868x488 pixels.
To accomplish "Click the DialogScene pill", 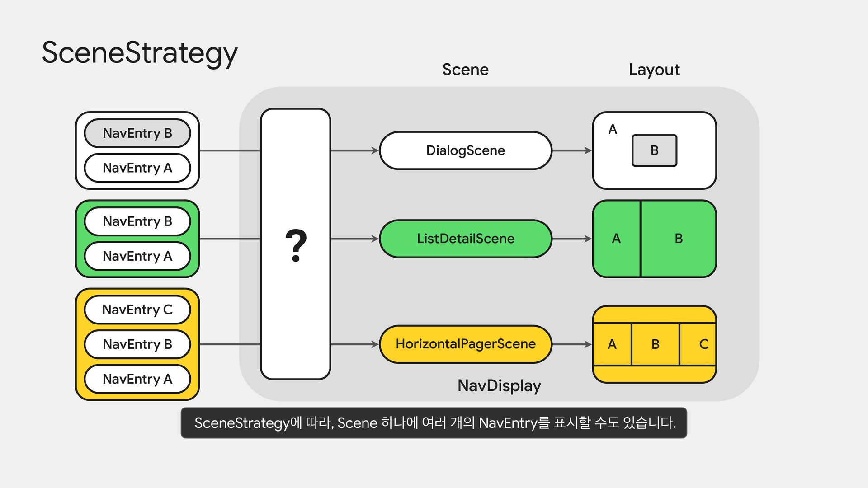I will [465, 150].
